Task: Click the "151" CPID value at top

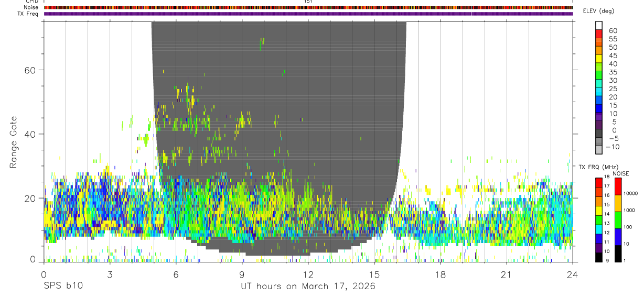Action: [x=308, y=2]
